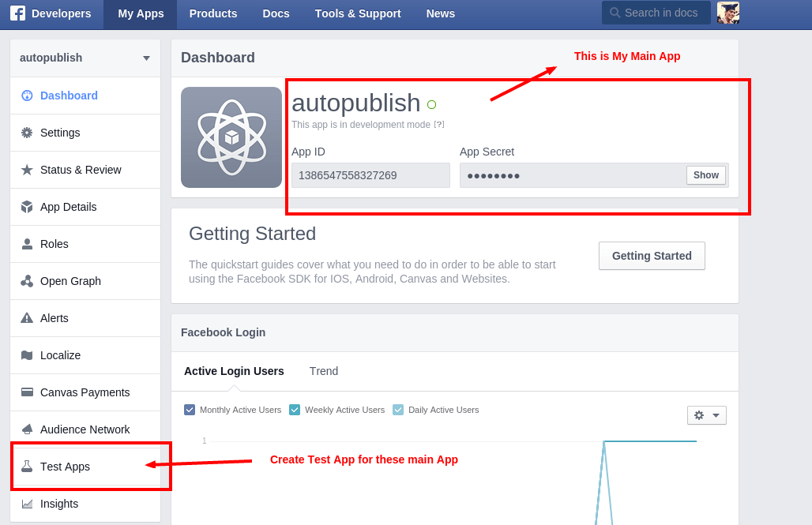Click the Test Apps flask icon

coord(27,467)
